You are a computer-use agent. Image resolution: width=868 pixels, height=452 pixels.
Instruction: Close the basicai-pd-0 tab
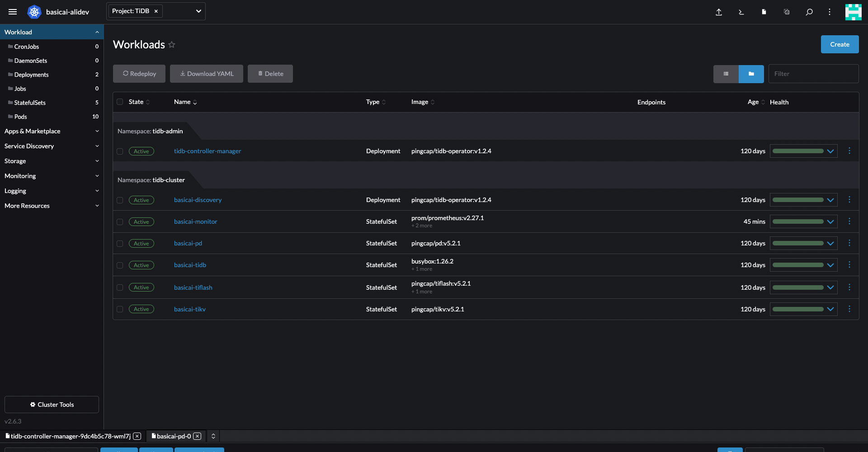[197, 436]
